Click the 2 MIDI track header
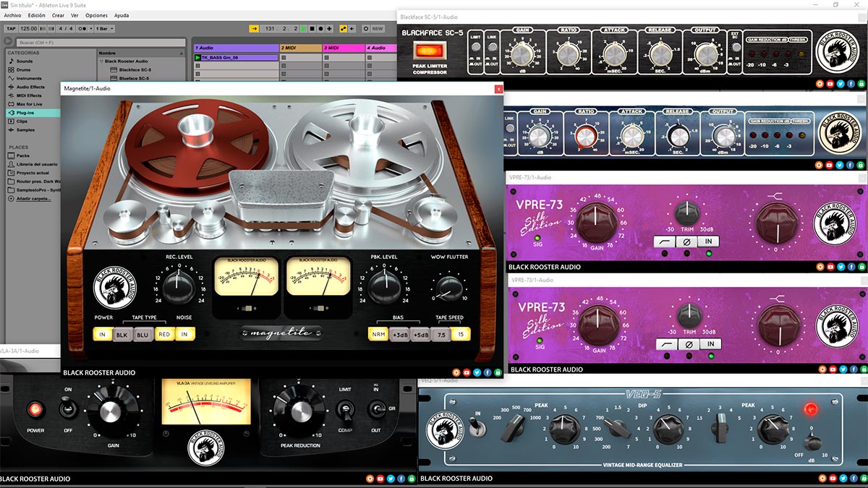Viewport: 868px width, 488px height. coord(300,48)
